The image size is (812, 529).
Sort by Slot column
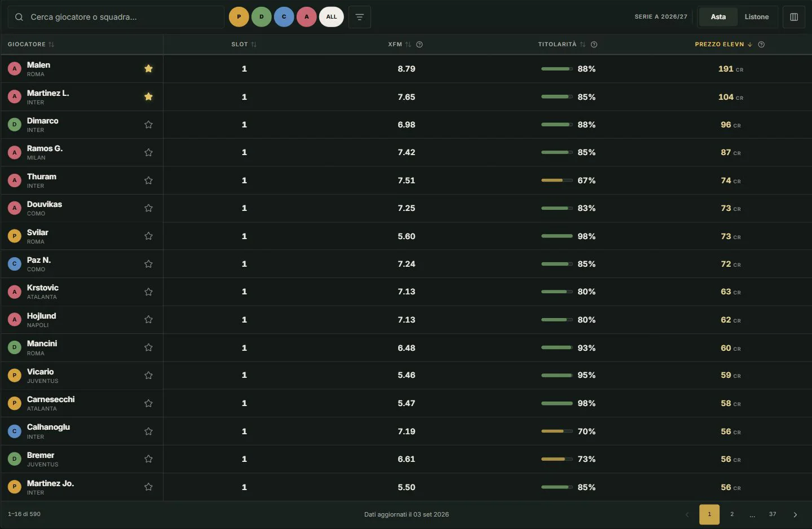244,45
